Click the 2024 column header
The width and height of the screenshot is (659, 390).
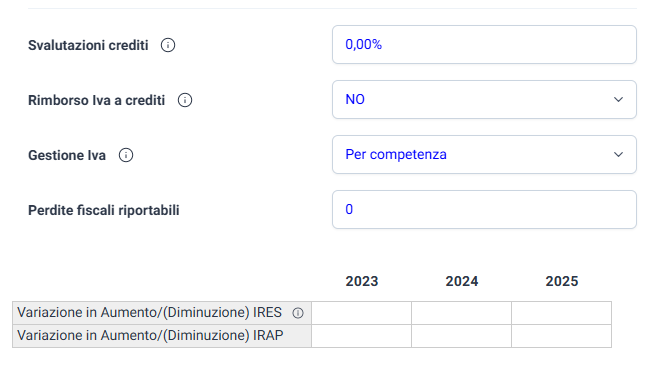point(462,281)
